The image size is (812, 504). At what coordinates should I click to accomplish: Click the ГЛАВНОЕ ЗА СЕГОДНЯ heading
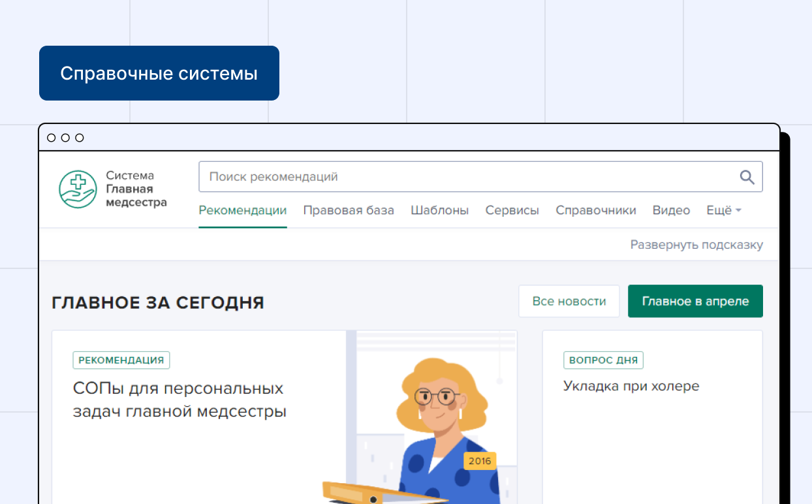click(158, 302)
